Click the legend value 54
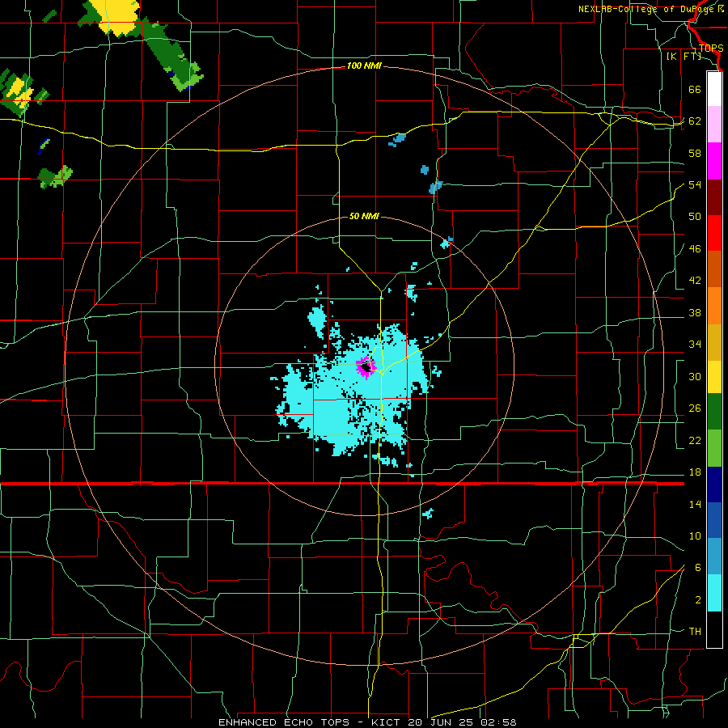Viewport: 728px width, 728px height. (695, 184)
